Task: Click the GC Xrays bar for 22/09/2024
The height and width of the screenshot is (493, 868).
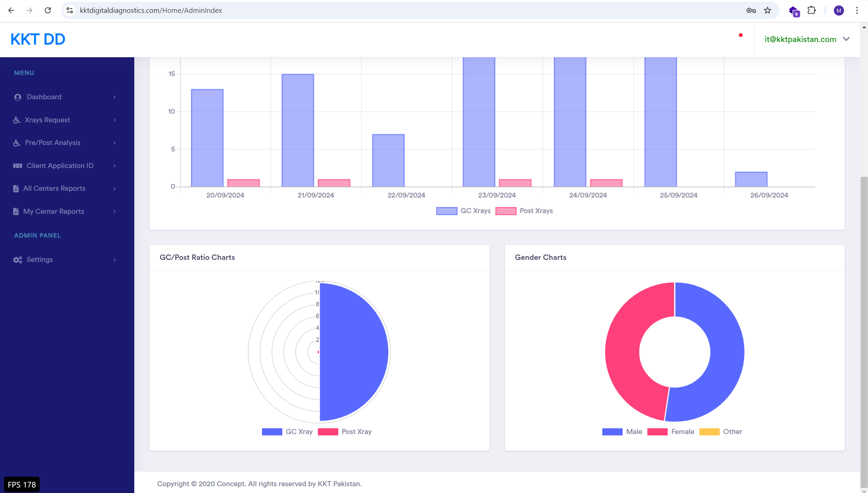Action: point(388,161)
